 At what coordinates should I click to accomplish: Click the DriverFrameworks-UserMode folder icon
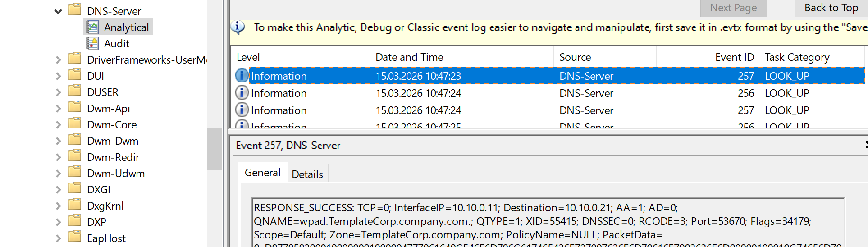tap(74, 59)
